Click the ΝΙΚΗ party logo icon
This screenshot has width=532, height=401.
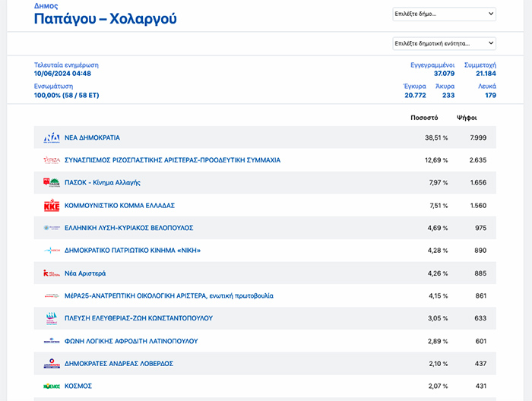[51, 251]
